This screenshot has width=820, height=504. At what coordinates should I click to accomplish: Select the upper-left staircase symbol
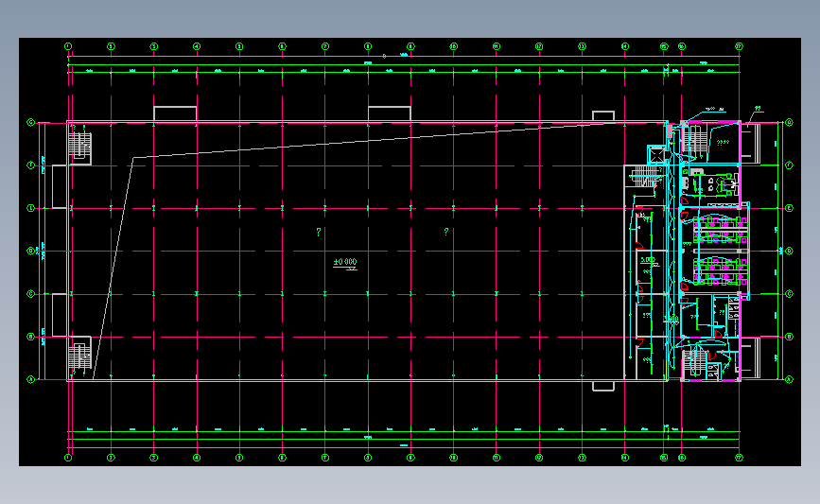pos(80,146)
